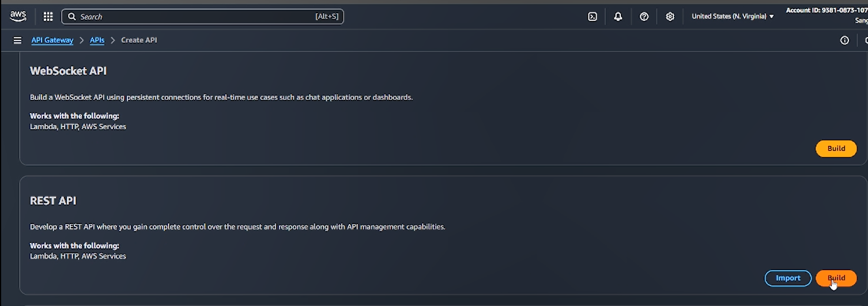Open the services grid menu icon
The height and width of the screenshot is (306, 868).
pos(48,17)
